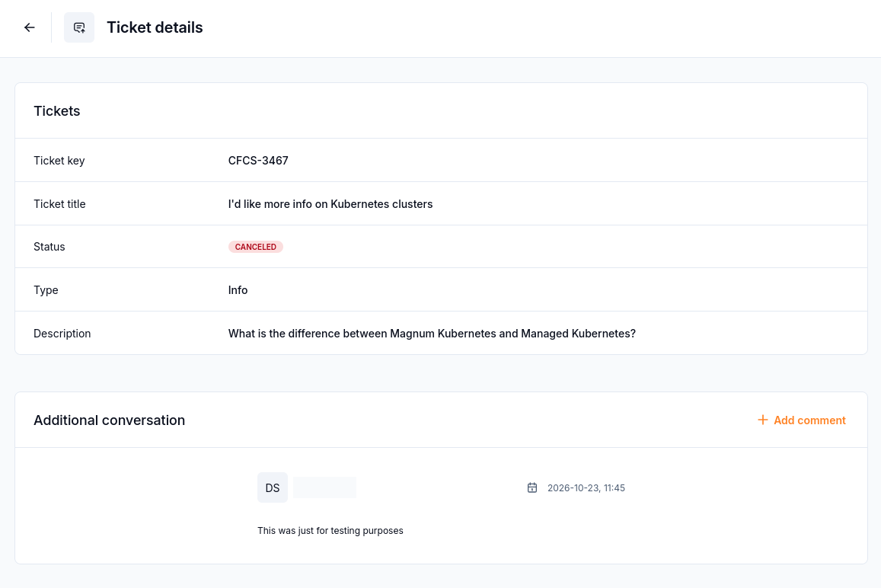Click the Description label
881x588 pixels.
62,334
